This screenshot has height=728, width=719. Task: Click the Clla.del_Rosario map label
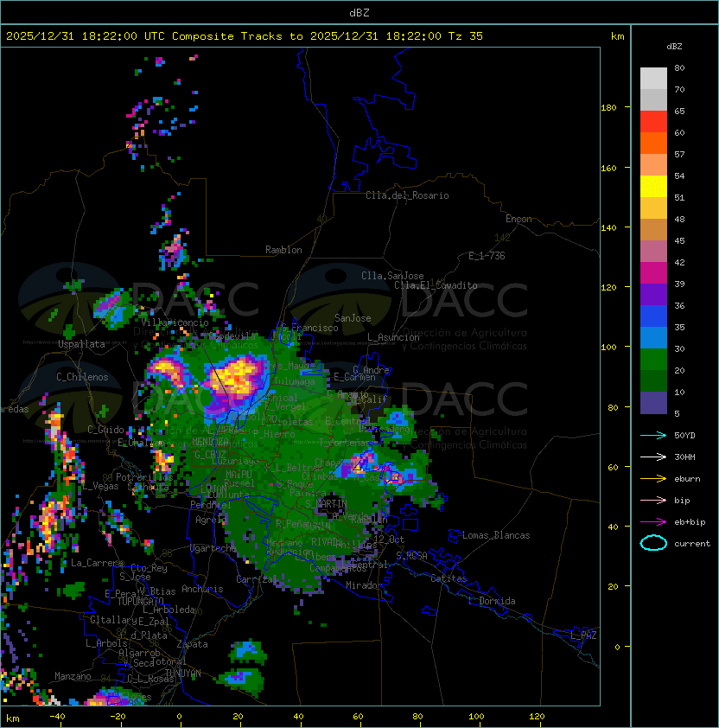[x=407, y=195]
